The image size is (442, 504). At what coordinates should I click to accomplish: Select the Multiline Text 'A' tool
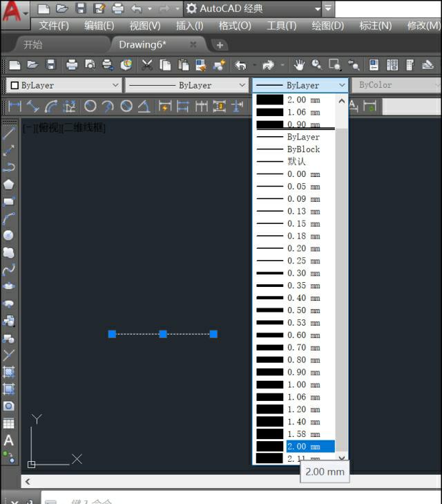coord(9,440)
